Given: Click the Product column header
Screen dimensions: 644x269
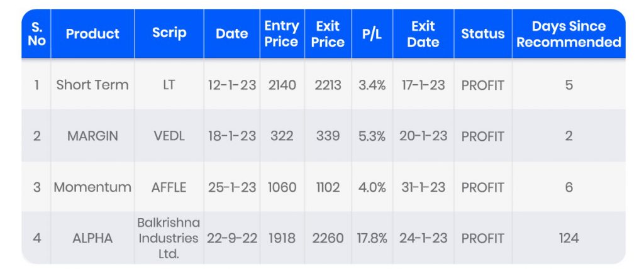Looking at the screenshot, I should (92, 34).
